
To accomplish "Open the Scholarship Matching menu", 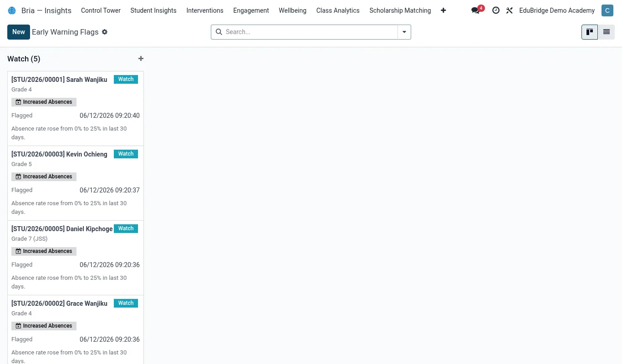I will [x=400, y=10].
